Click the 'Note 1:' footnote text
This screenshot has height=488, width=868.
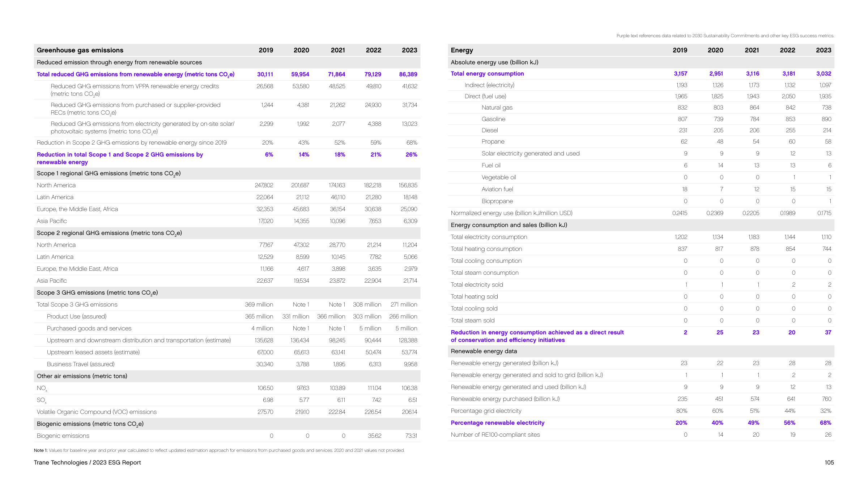(x=219, y=450)
